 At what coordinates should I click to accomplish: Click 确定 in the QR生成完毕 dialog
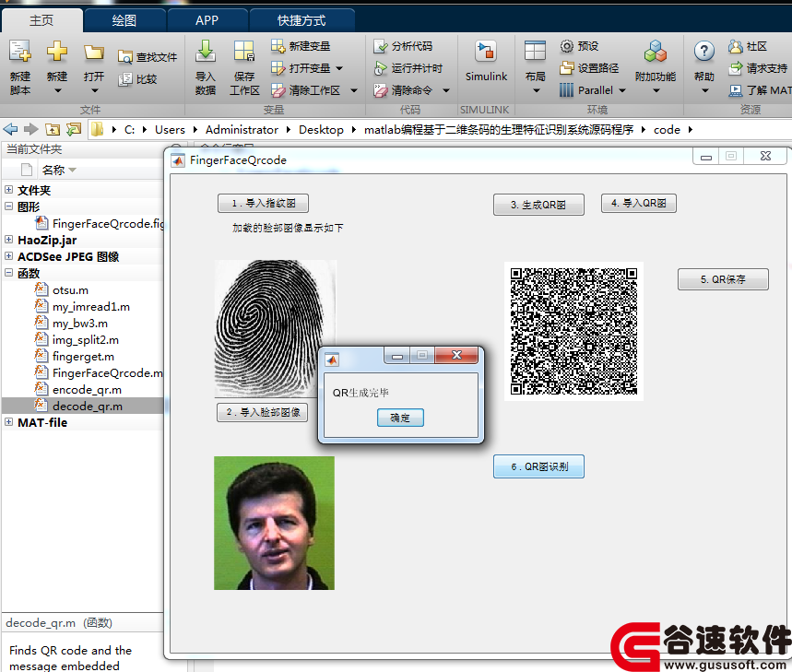[400, 418]
